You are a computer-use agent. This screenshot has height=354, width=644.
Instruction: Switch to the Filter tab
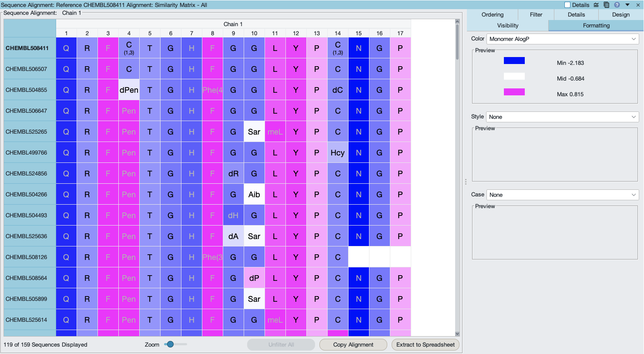(x=536, y=14)
